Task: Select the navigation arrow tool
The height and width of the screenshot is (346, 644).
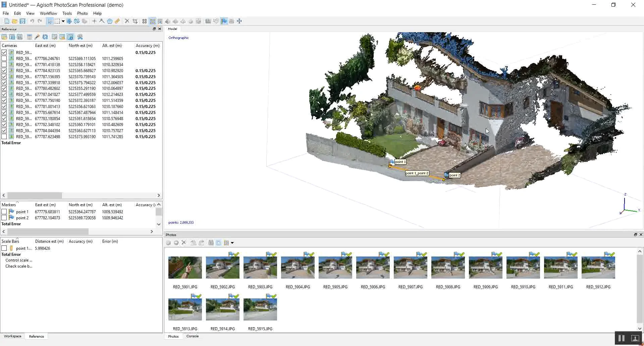Action: pyautogui.click(x=50, y=21)
